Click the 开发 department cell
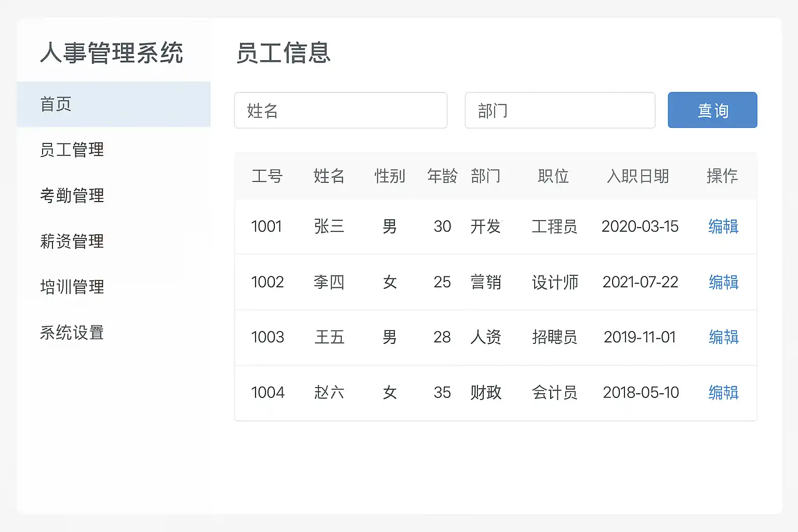Viewport: 798px width, 532px height. (x=486, y=227)
